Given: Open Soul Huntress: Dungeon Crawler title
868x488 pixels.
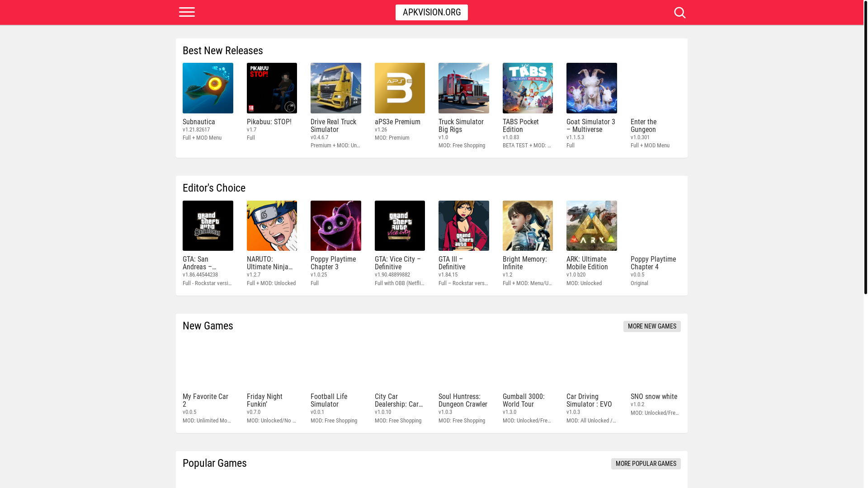Looking at the screenshot, I should (x=463, y=400).
